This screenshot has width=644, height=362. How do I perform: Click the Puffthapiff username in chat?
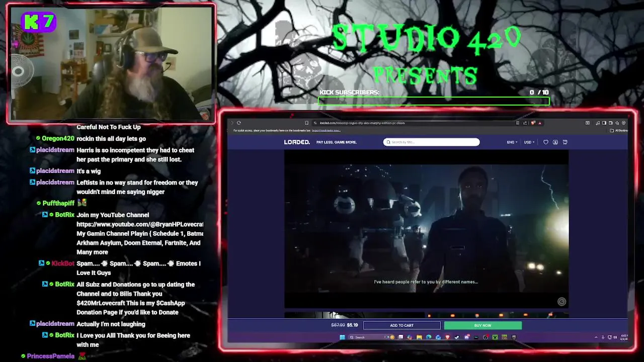click(x=58, y=203)
